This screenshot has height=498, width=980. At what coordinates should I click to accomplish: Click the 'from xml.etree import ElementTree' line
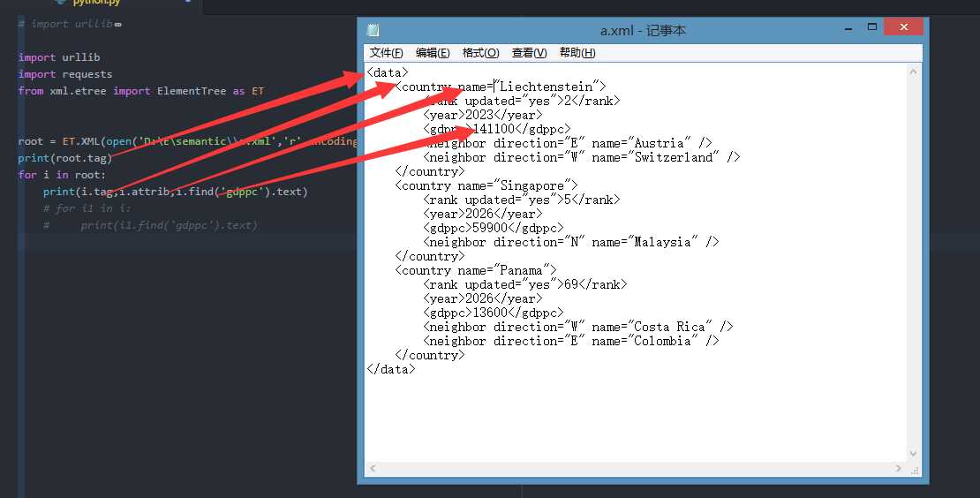tap(141, 91)
